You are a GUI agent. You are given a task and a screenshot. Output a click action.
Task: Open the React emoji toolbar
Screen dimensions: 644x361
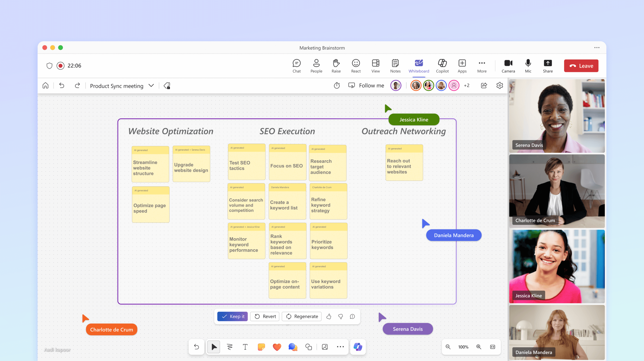click(355, 65)
